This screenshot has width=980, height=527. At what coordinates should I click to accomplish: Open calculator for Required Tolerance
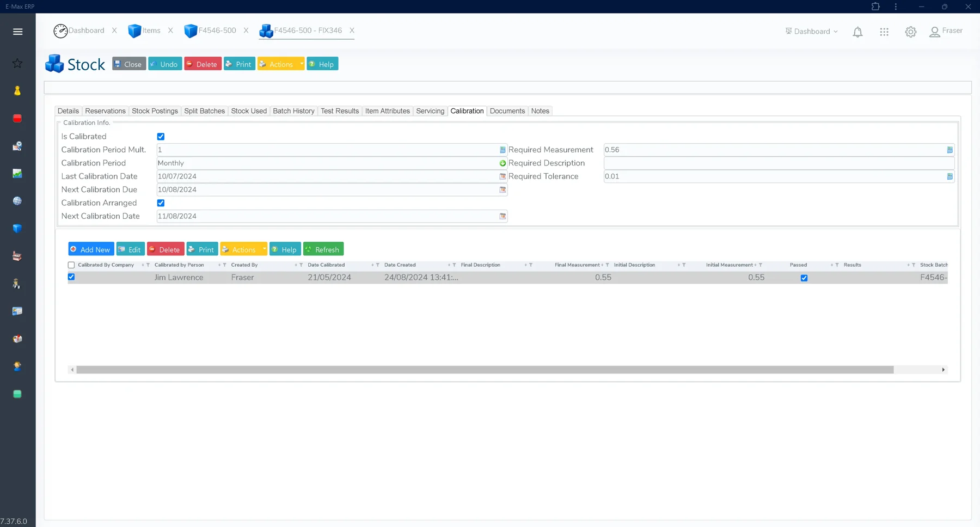(950, 176)
